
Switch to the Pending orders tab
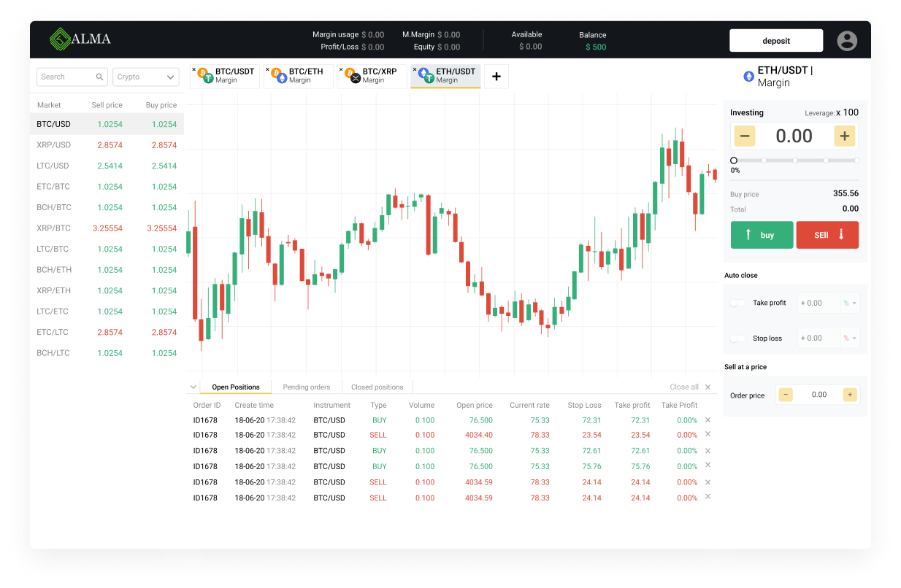(x=306, y=387)
